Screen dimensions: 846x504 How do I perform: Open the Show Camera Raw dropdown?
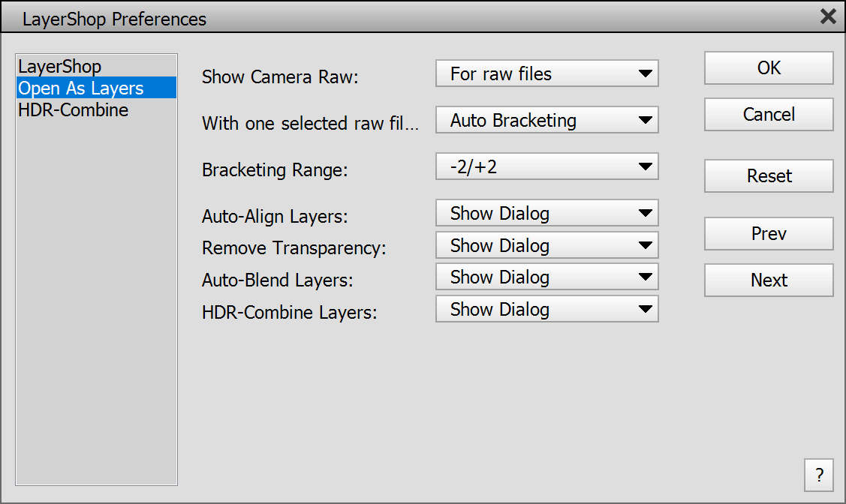(x=546, y=74)
